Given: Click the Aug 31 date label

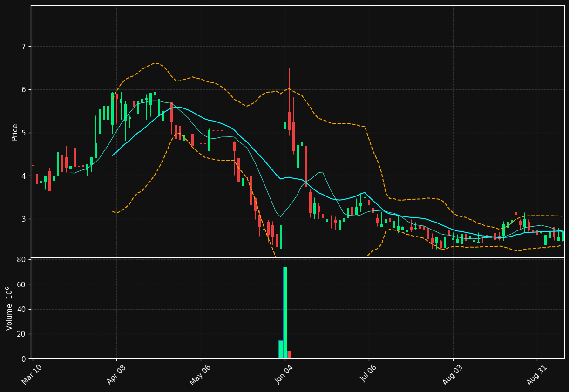Looking at the screenshot, I should (x=536, y=375).
